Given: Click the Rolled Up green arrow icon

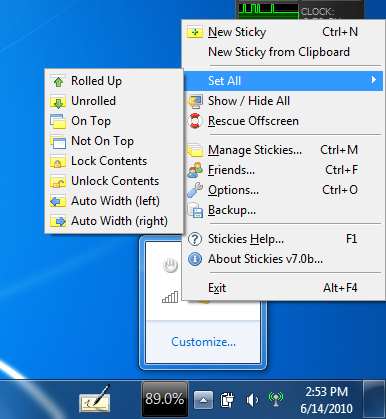Looking at the screenshot, I should 58,81.
